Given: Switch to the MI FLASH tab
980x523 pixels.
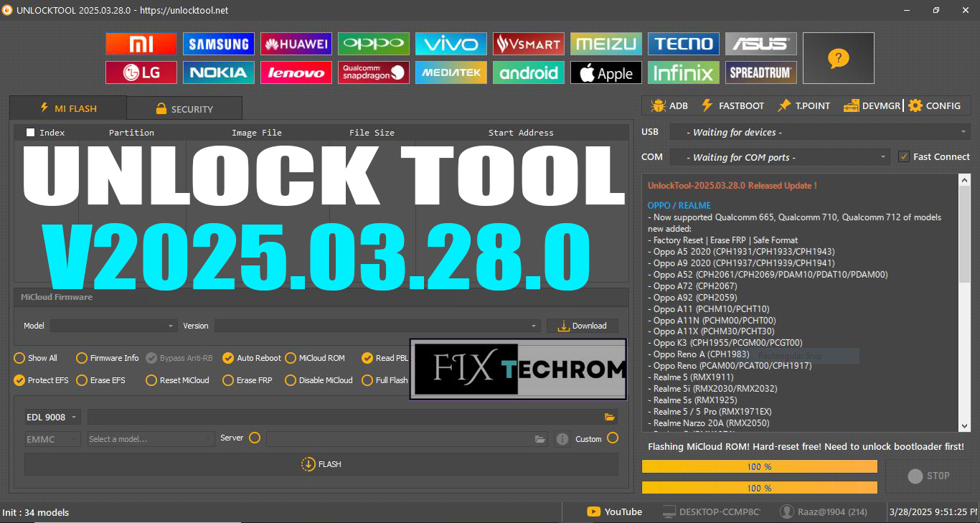Looking at the screenshot, I should tap(68, 108).
